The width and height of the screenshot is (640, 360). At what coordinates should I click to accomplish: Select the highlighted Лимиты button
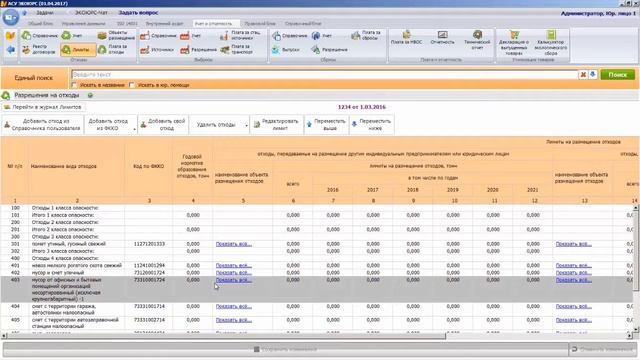pos(78,50)
